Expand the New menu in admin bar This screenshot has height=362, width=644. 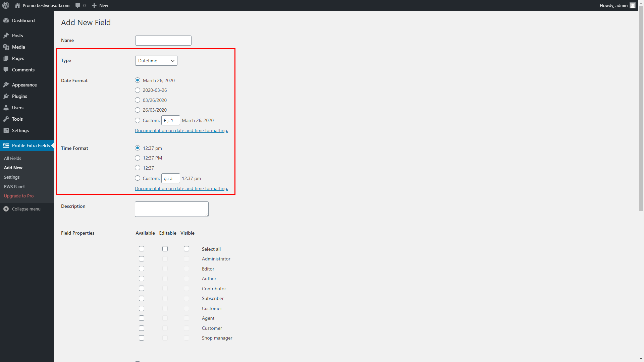[x=100, y=5]
